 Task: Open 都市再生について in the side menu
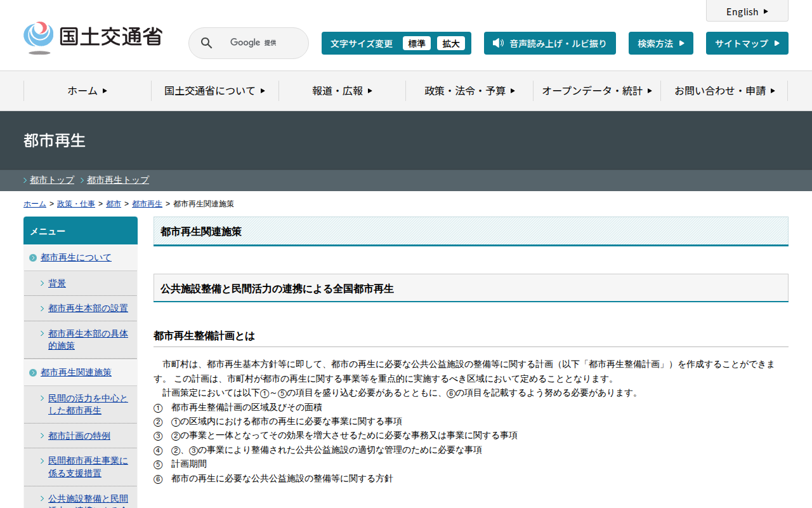76,258
